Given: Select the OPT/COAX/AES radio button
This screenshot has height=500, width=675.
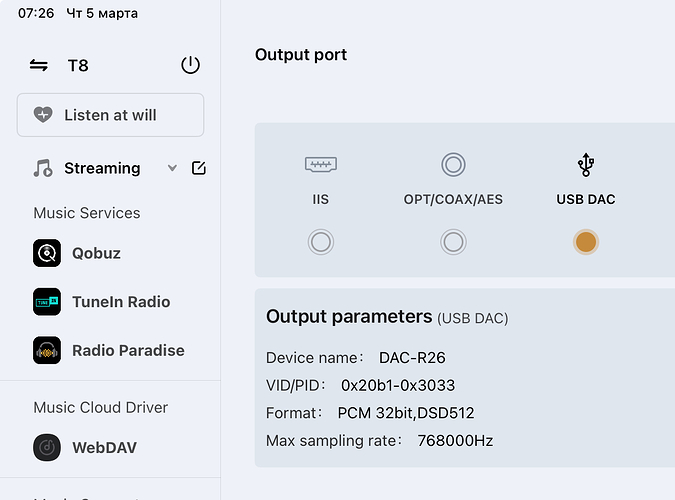Looking at the screenshot, I should click(453, 242).
